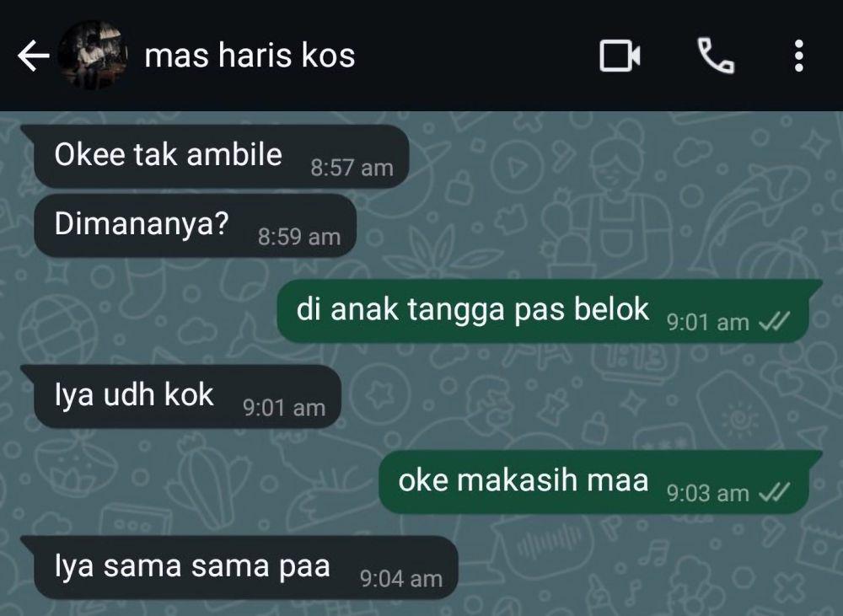Tap the 9:03 am timestamp on sent message
Viewport: 843px width, 616px height.
707,493
